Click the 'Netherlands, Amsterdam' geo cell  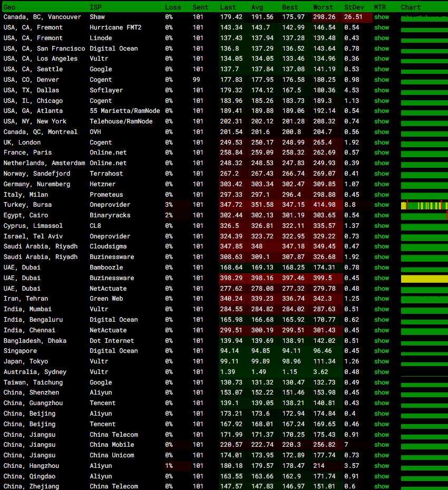coord(44,163)
